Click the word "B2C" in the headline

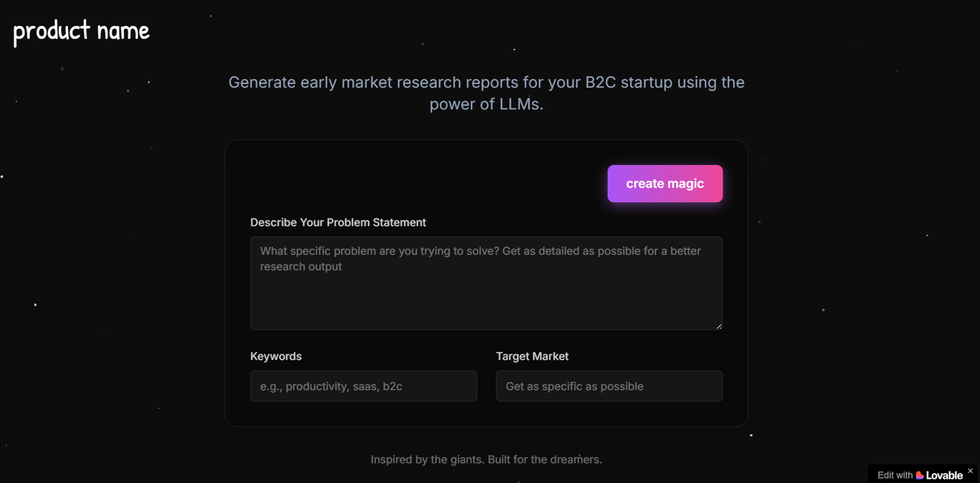click(600, 83)
